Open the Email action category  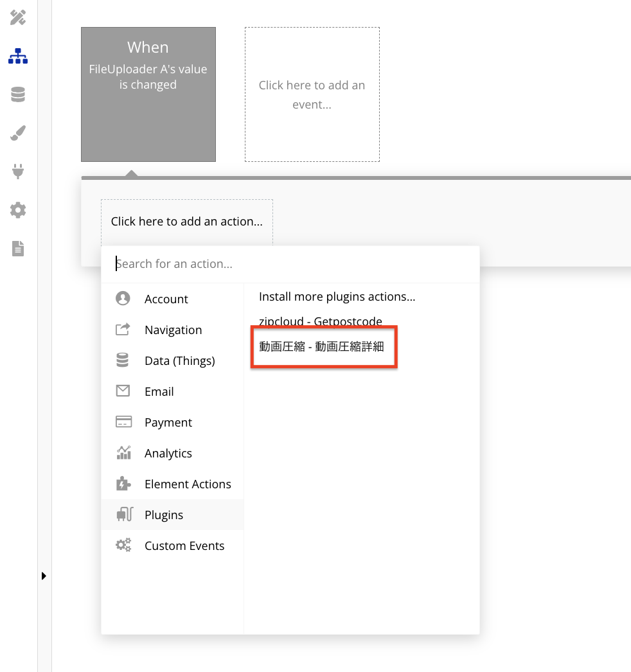[172, 391]
